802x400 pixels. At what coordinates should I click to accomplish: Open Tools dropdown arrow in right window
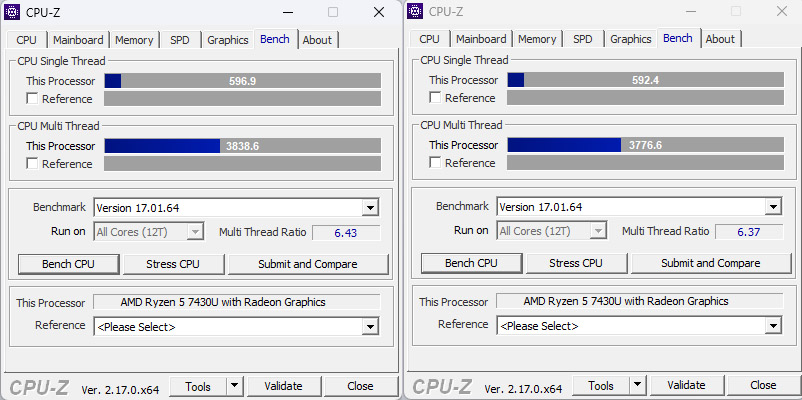click(x=637, y=385)
